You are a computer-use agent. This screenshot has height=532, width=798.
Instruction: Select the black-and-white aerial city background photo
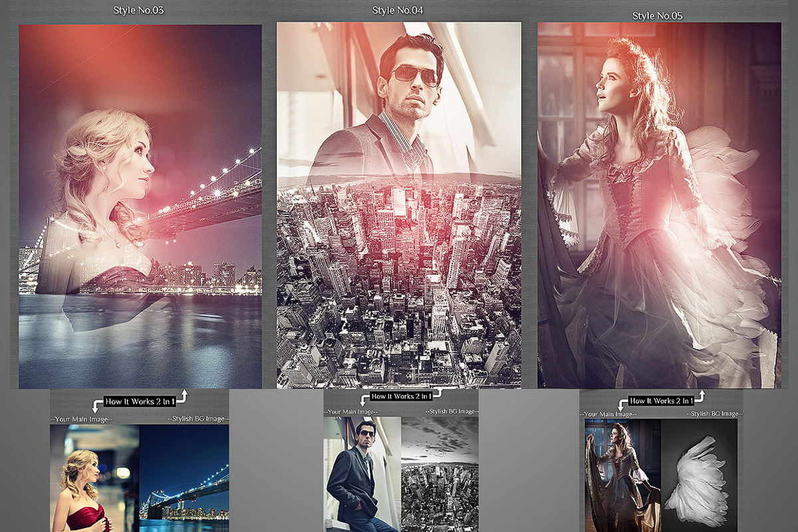pyautogui.click(x=440, y=474)
